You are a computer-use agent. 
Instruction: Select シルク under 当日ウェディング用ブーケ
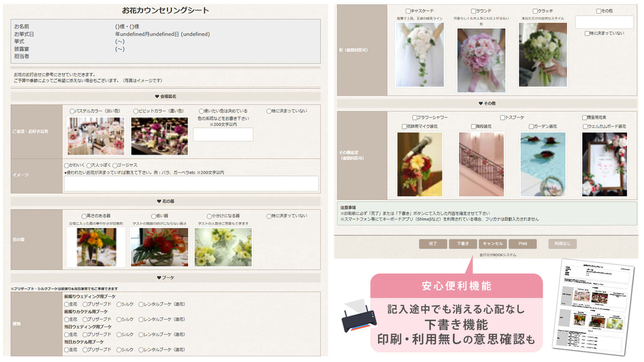point(119,335)
